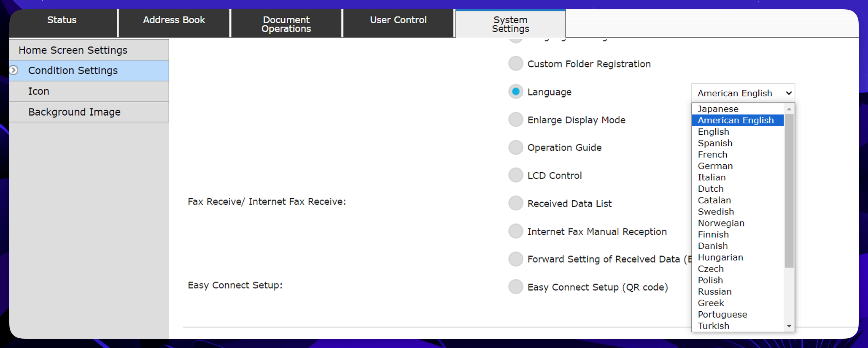Click the language list scroll-up arrow
Image resolution: width=868 pixels, height=348 pixels.
pos(789,109)
